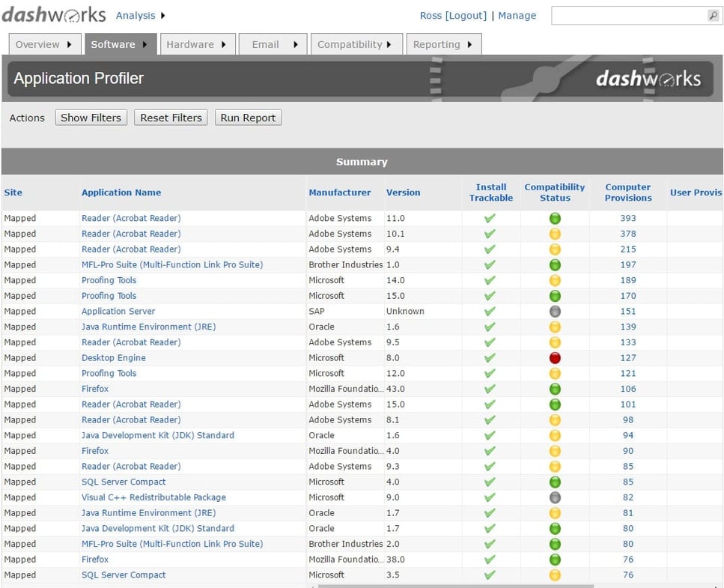Viewport: 724px width, 588px height.
Task: Click green status icon for Proofing Tools 15.0
Action: pyautogui.click(x=555, y=296)
